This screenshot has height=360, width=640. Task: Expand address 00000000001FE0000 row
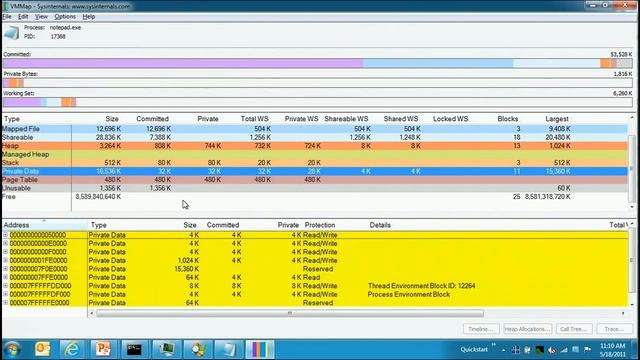coord(5,260)
